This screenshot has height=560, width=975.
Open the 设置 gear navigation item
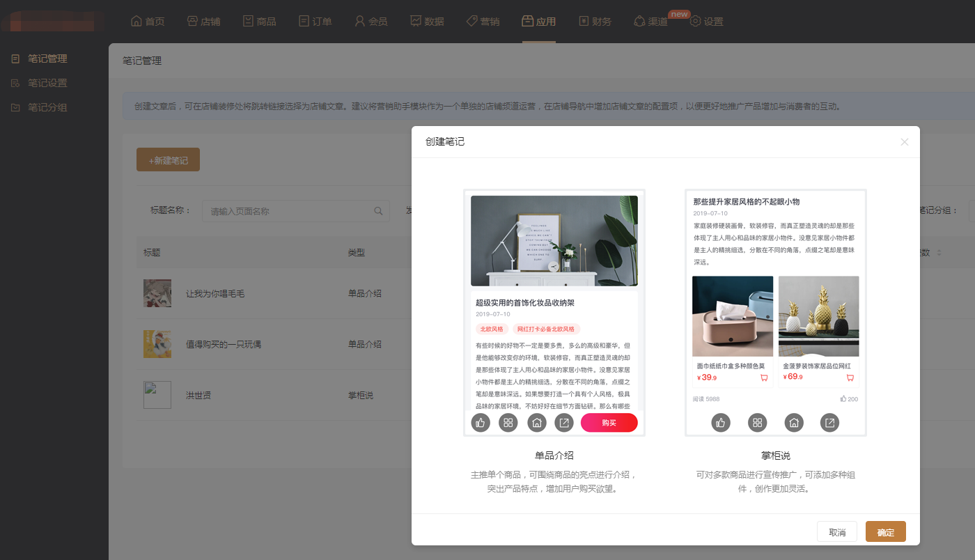(x=706, y=22)
